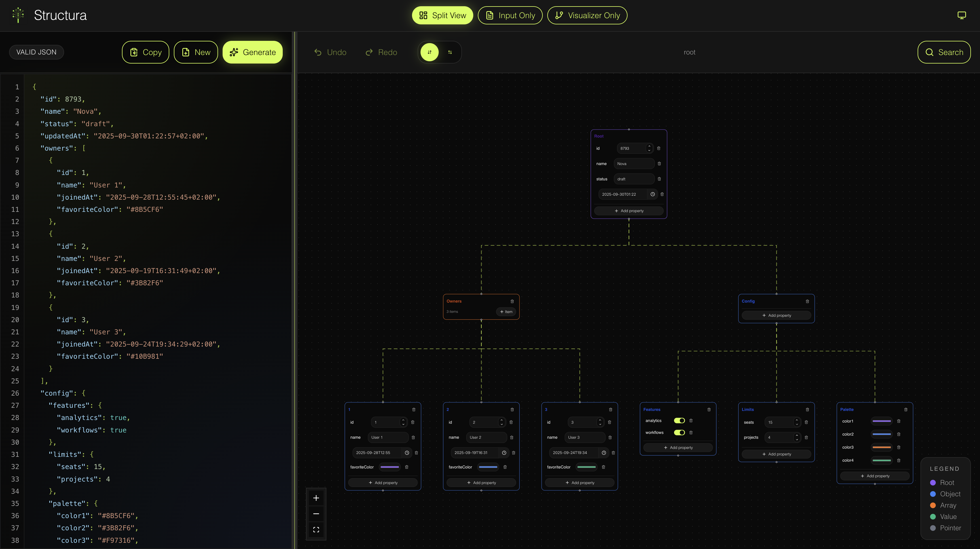Click the display monitor icon top right
This screenshot has width=980, height=549.
click(961, 15)
